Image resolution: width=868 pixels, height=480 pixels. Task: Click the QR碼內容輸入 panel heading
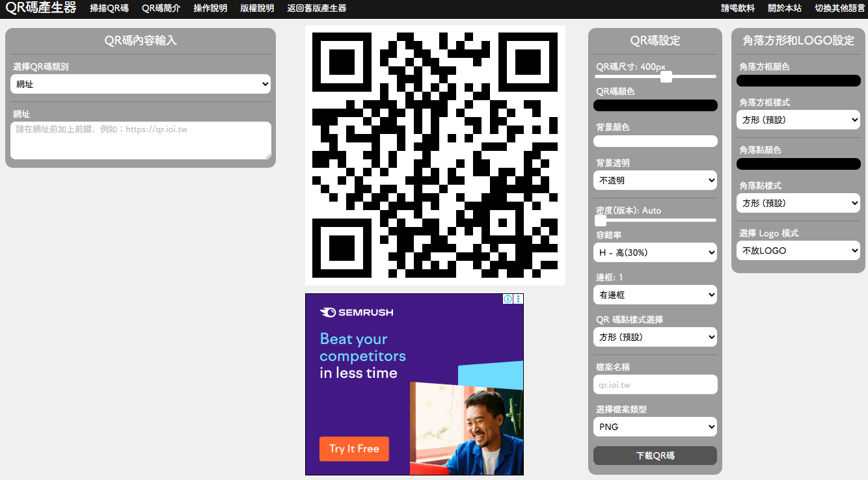[141, 40]
